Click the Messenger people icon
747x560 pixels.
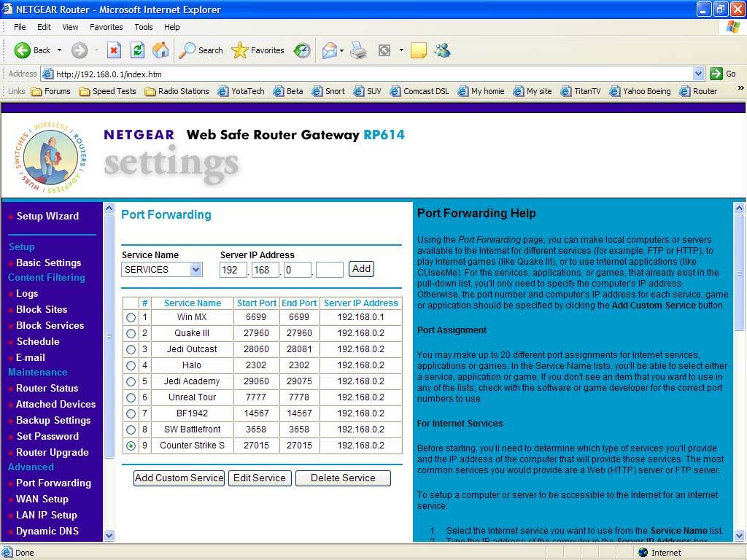(443, 50)
